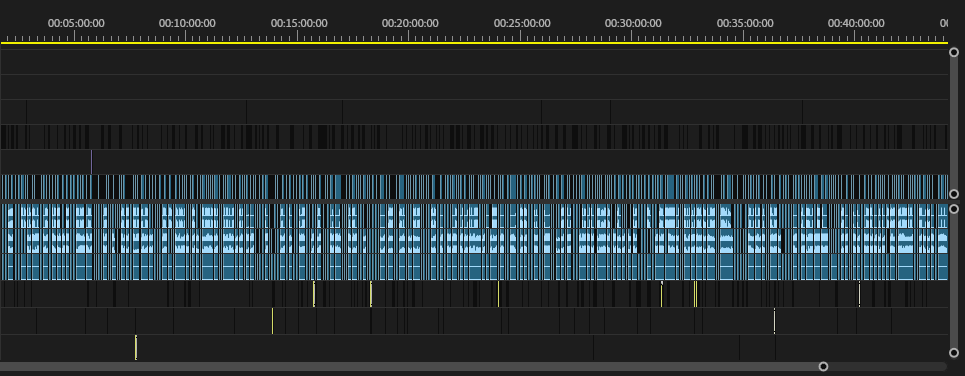Select the purple clip in the video track
965x376 pixels.
[x=91, y=162]
